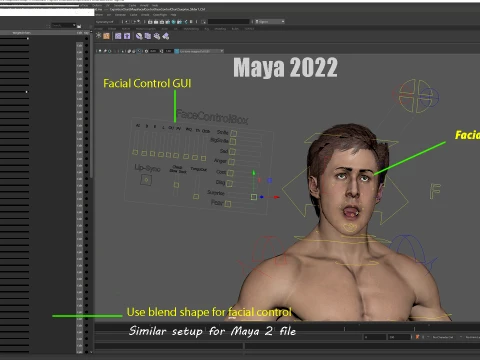This screenshot has width=480, height=360.
Task: Click the dark input field in the status line
Action: point(229,22)
